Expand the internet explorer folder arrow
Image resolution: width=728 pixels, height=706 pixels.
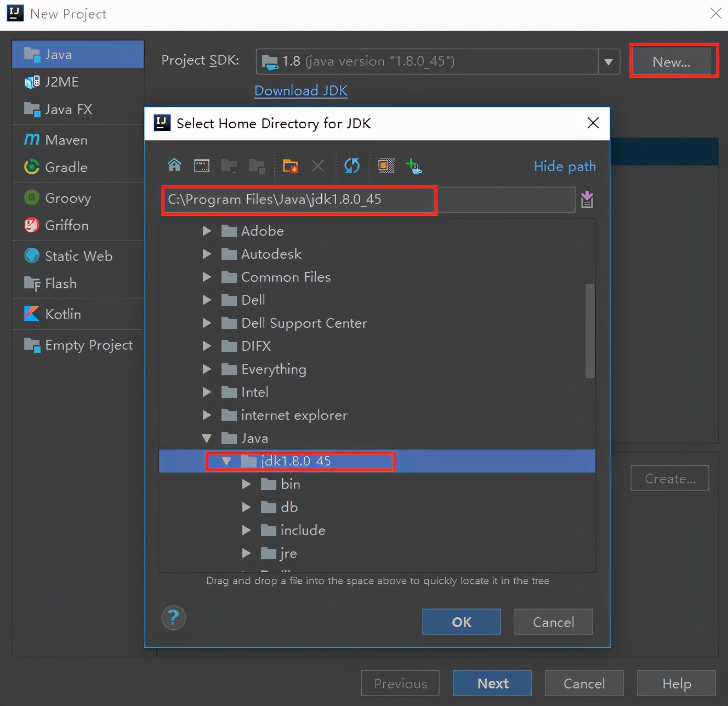[x=207, y=415]
